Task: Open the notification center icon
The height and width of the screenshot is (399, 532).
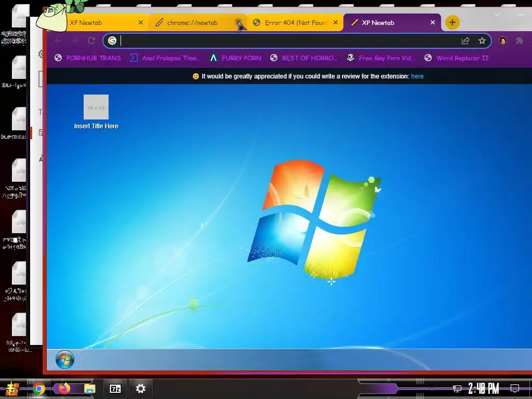Action: point(515,389)
